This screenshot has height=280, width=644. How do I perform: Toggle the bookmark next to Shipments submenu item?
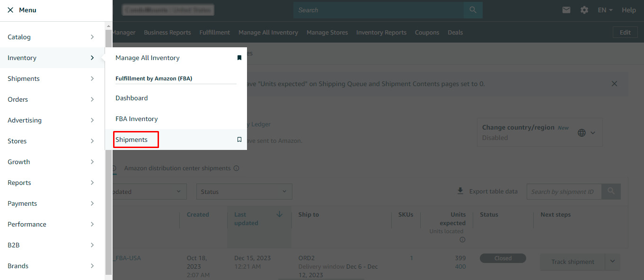pyautogui.click(x=239, y=140)
